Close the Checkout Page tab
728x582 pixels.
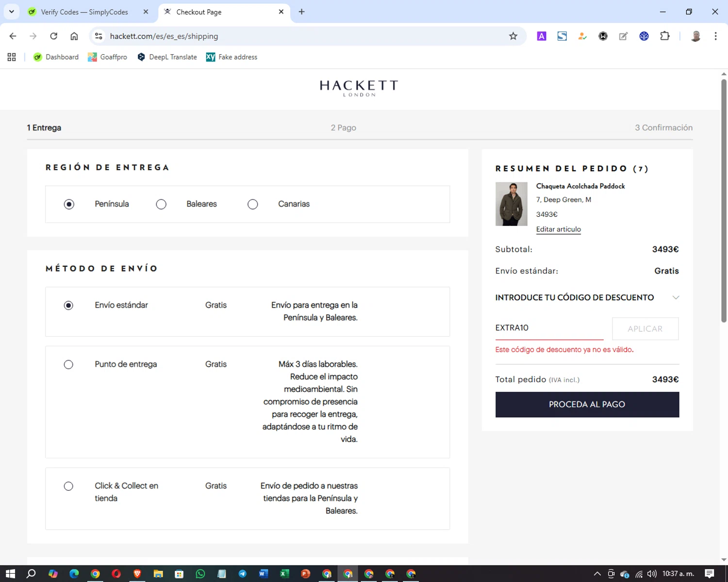pos(281,12)
